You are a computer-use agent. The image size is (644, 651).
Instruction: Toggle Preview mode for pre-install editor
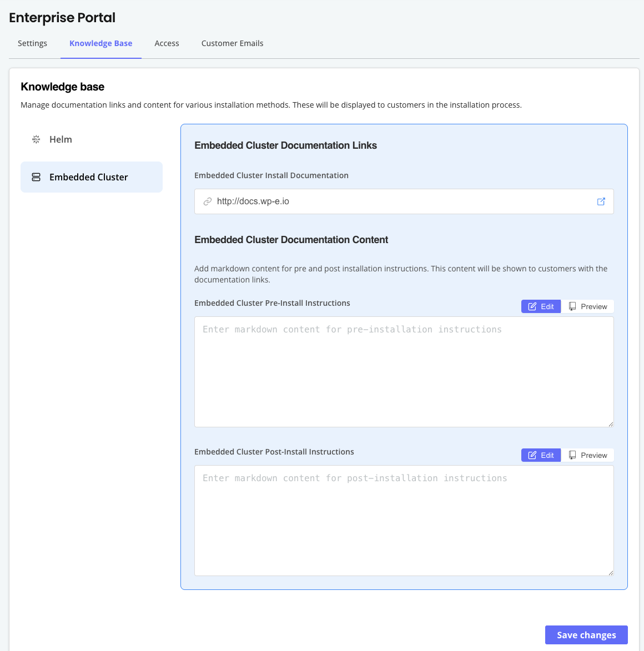(588, 306)
